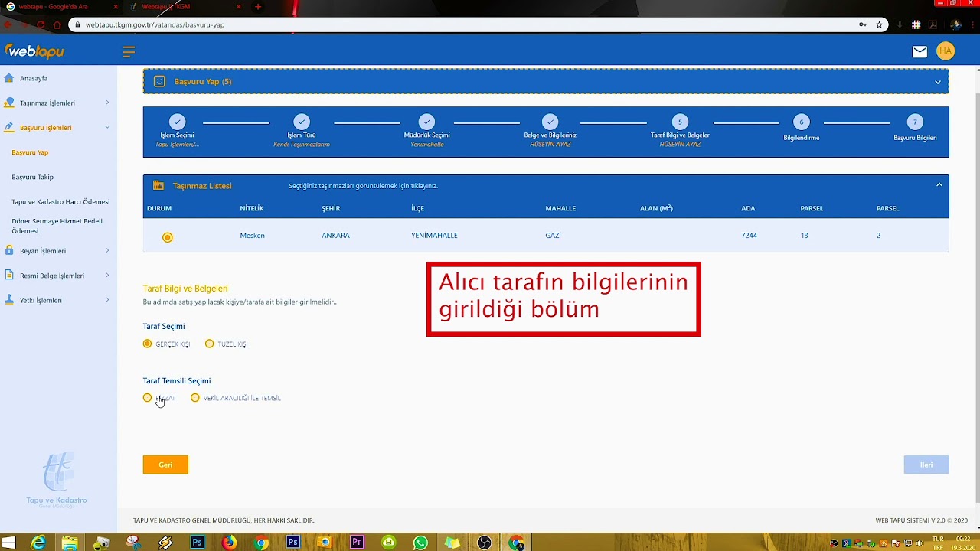This screenshot has width=980, height=551.
Task: Expand Beyan İşlemleri sidebar chevron
Action: 107,250
